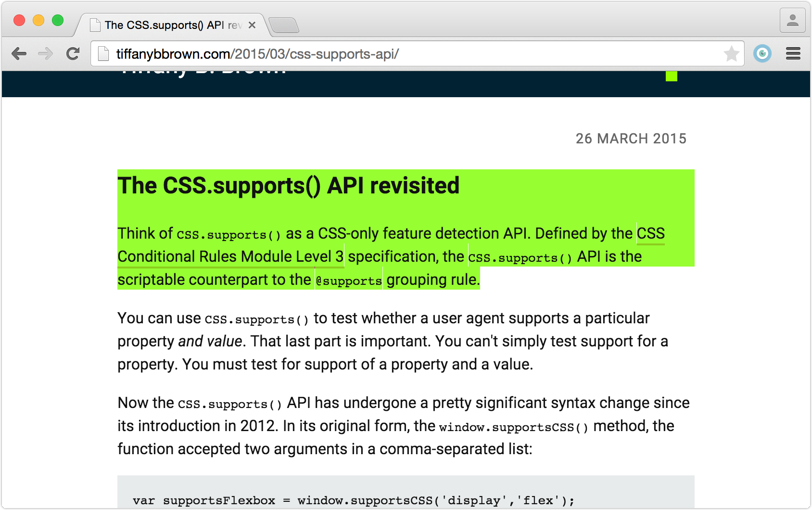Click the user profile button
The image size is (812, 510).
pyautogui.click(x=792, y=20)
